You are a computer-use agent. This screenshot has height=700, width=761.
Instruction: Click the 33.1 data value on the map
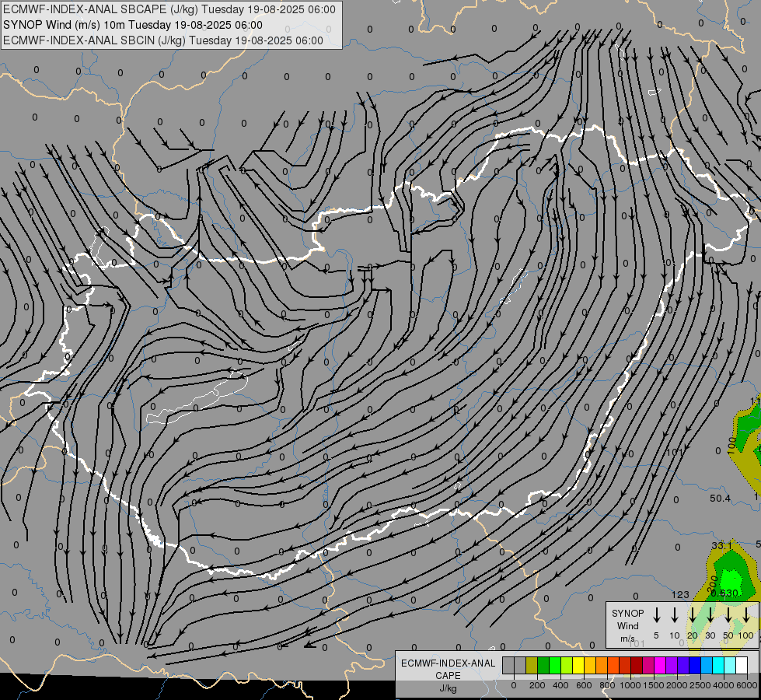(721, 546)
